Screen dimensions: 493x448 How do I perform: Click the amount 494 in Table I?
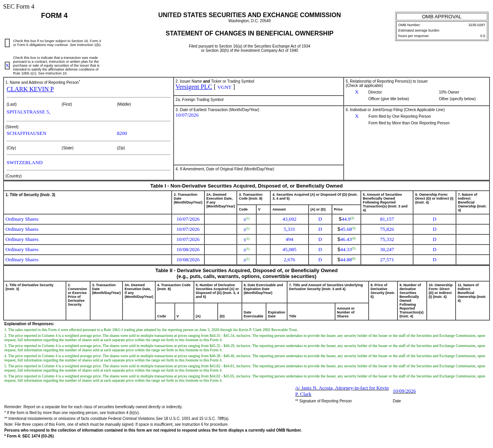[x=289, y=239]
